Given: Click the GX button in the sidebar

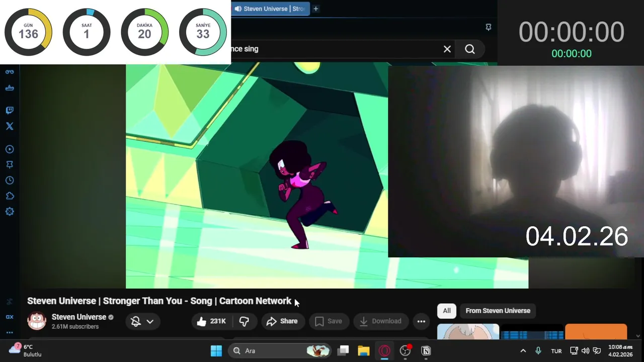Looking at the screenshot, I should (10, 317).
